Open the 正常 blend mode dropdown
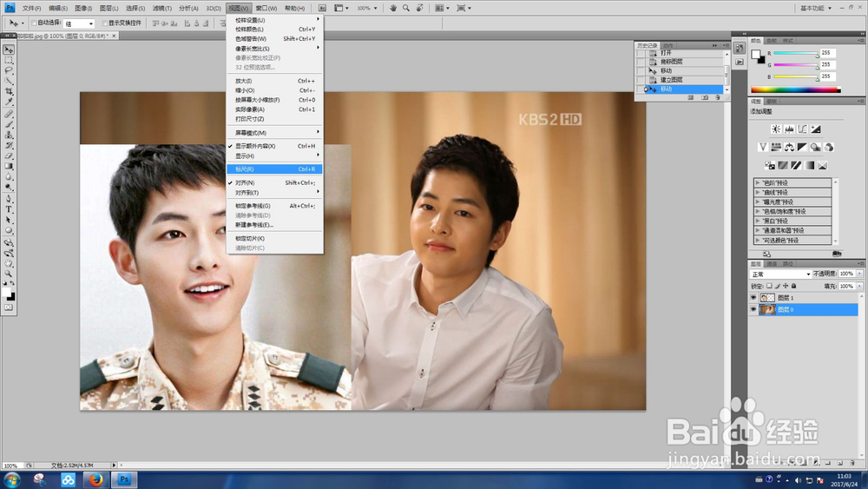 780,274
